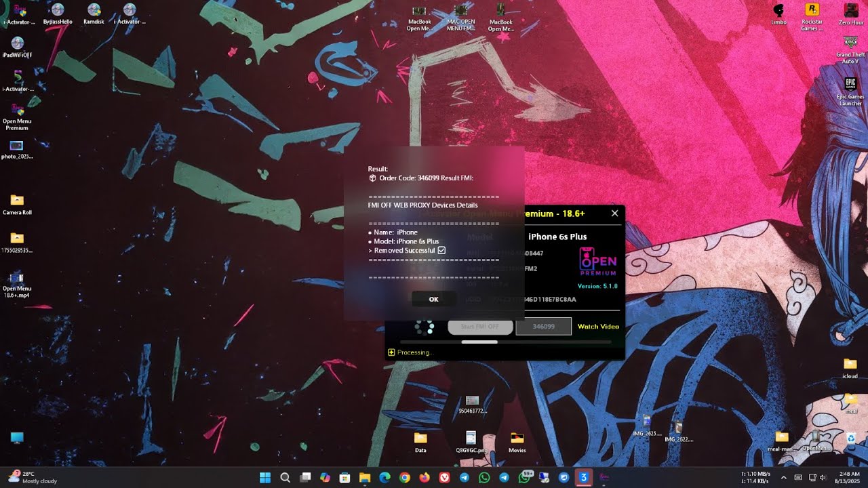Open the Camera Roll folder
The height and width of the screenshot is (488, 868).
(17, 204)
